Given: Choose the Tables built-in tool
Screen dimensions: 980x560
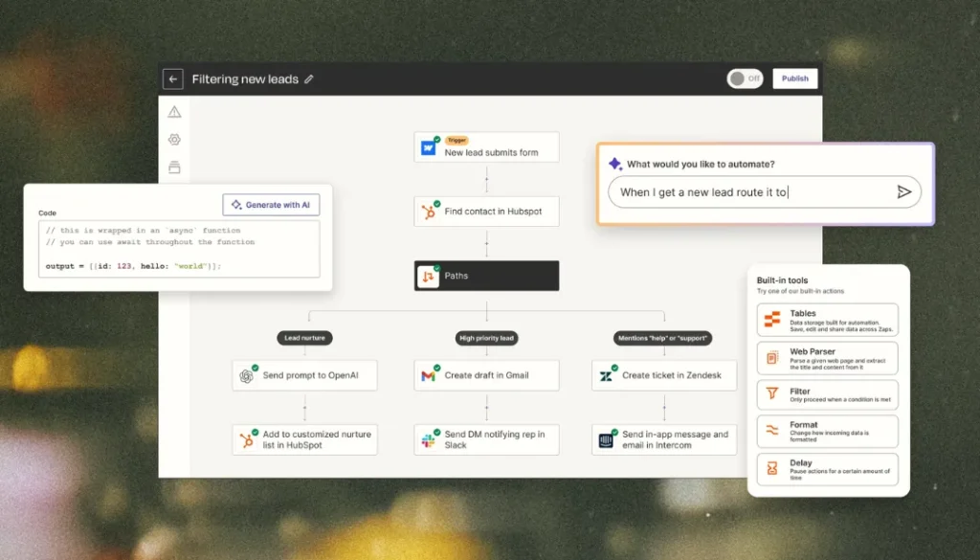Looking at the screenshot, I should (x=827, y=320).
